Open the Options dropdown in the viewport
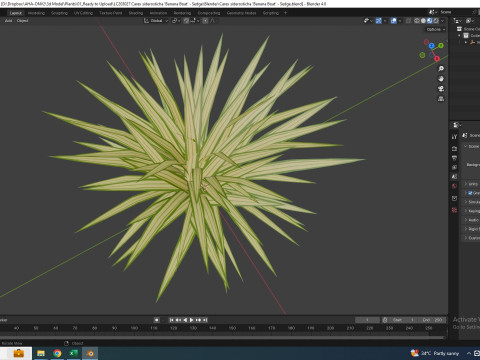The height and width of the screenshot is (360, 480). [x=436, y=29]
